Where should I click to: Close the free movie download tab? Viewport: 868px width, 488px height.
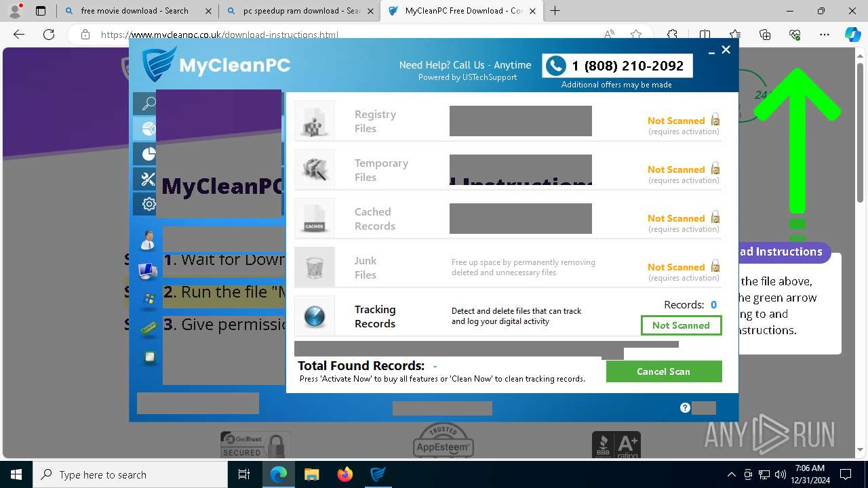(208, 11)
